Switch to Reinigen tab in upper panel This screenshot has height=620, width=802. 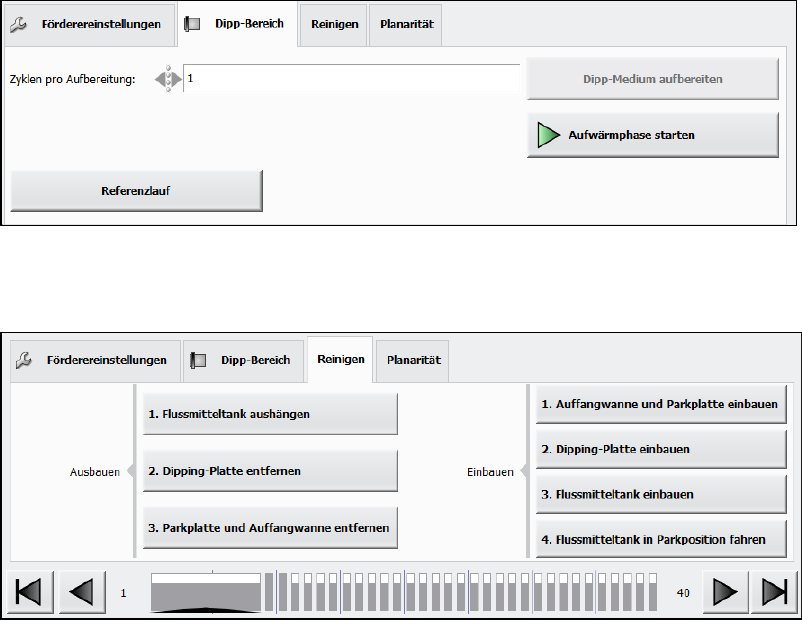tap(334, 25)
